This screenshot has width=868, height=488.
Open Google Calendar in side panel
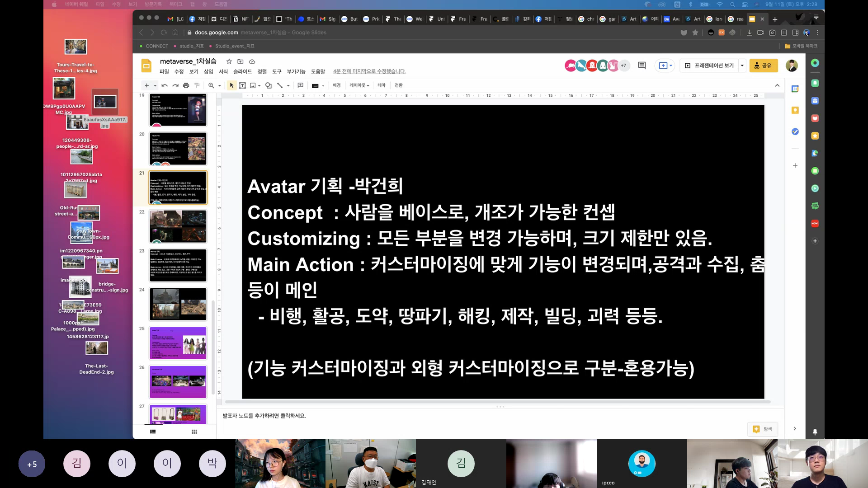[x=795, y=89]
